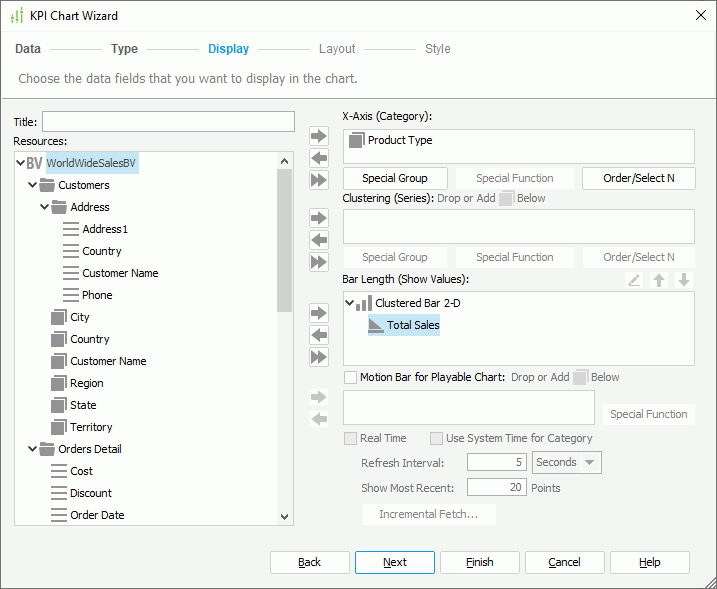Image resolution: width=717 pixels, height=589 pixels.
Task: Click the edit pencil icon above Bar Length
Action: coord(634,280)
